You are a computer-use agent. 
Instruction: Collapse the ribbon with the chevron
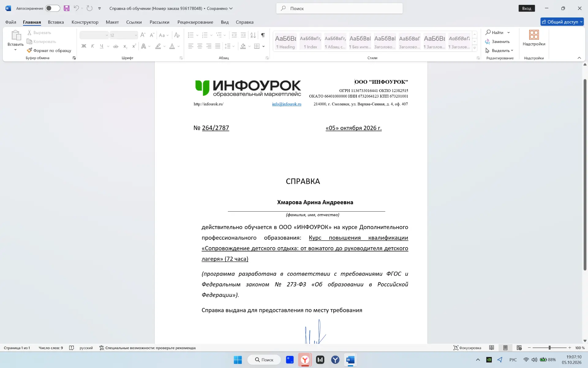pyautogui.click(x=579, y=58)
